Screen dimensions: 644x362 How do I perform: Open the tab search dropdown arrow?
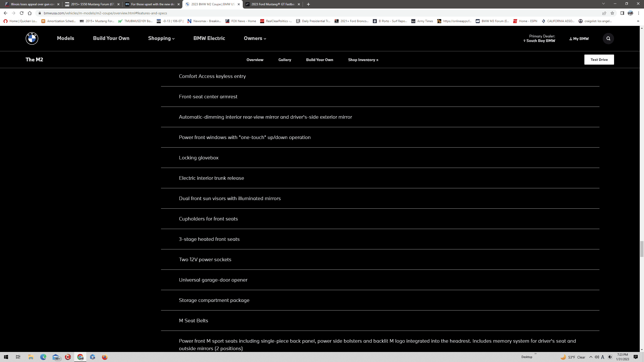pyautogui.click(x=603, y=4)
